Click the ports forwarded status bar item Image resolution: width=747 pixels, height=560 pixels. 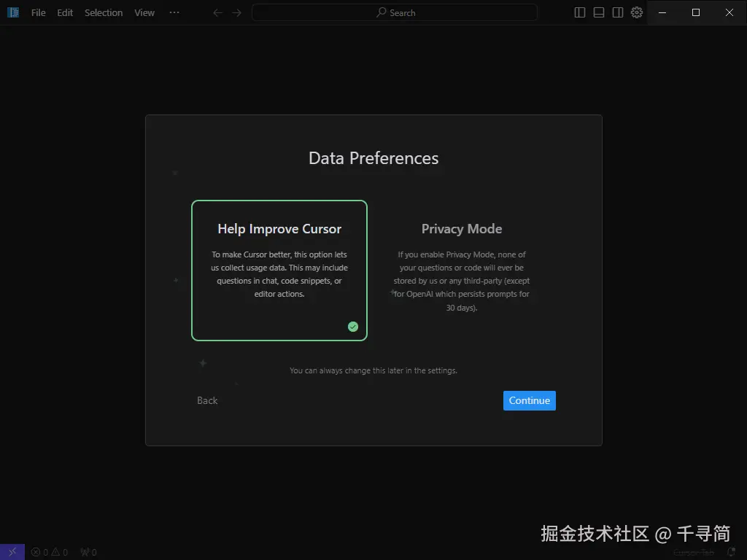pyautogui.click(x=88, y=553)
